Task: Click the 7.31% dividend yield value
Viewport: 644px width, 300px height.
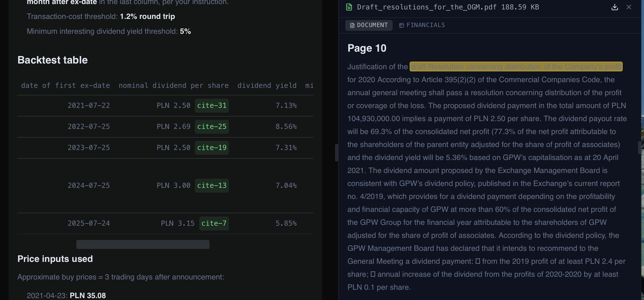Action: [286, 148]
